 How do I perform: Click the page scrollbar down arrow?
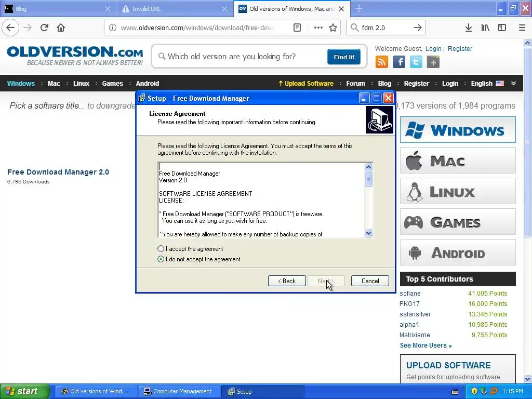pyautogui.click(x=527, y=379)
